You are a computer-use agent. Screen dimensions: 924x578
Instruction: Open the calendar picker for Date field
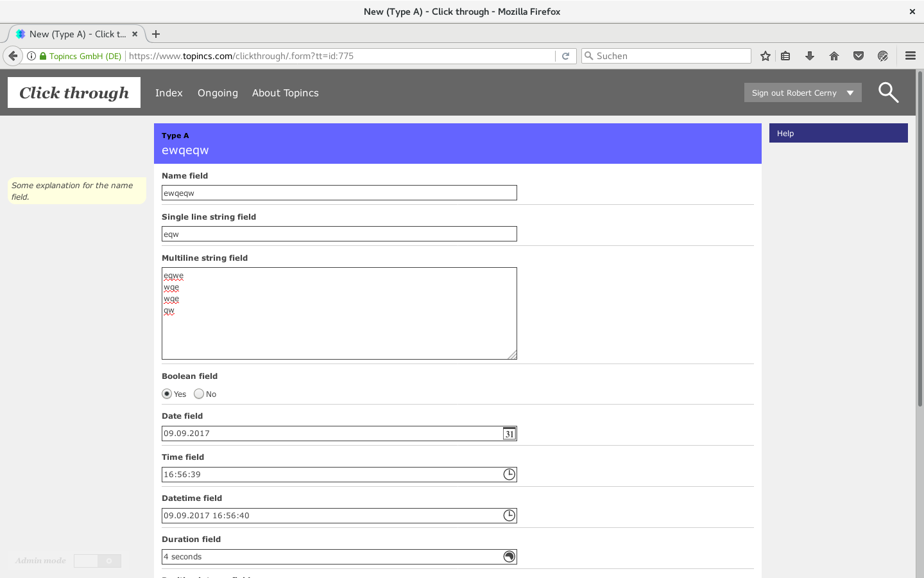pyautogui.click(x=509, y=433)
